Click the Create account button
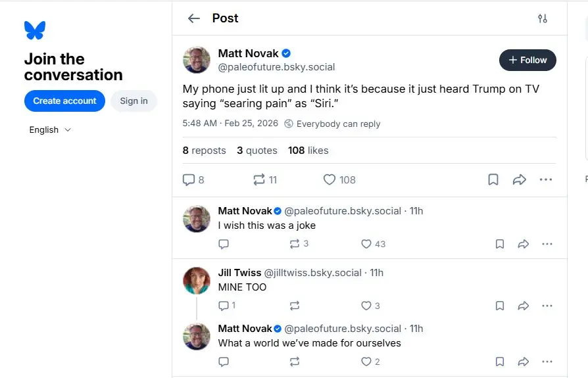Screen dimensions: 588x378 point(64,101)
